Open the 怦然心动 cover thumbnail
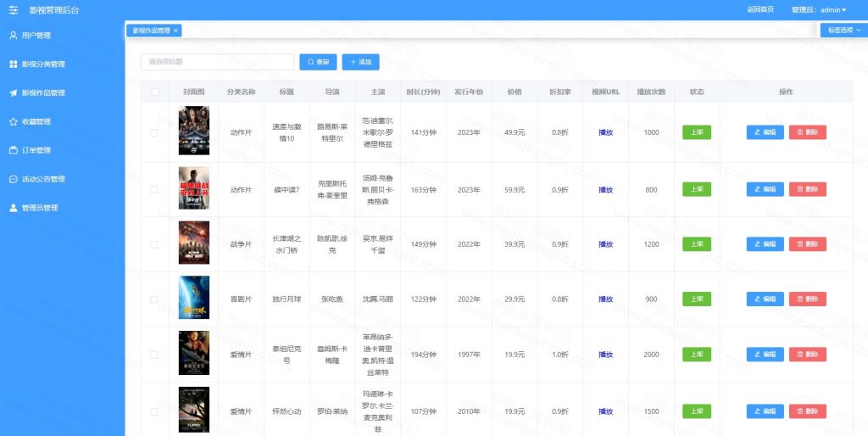 [x=194, y=410]
